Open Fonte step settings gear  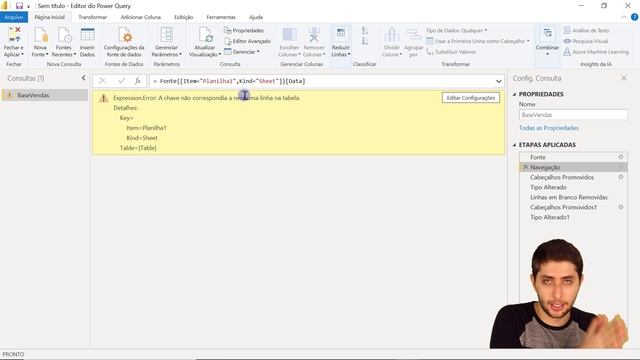pos(621,157)
